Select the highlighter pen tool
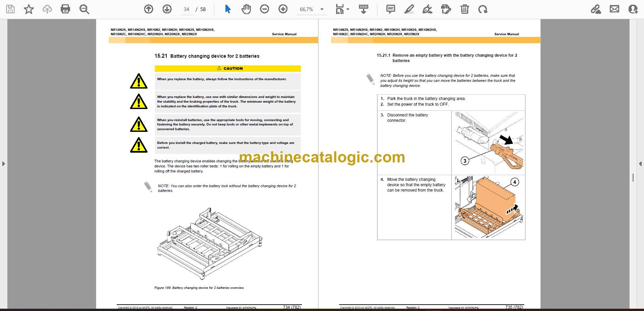The width and height of the screenshot is (644, 311). click(409, 9)
